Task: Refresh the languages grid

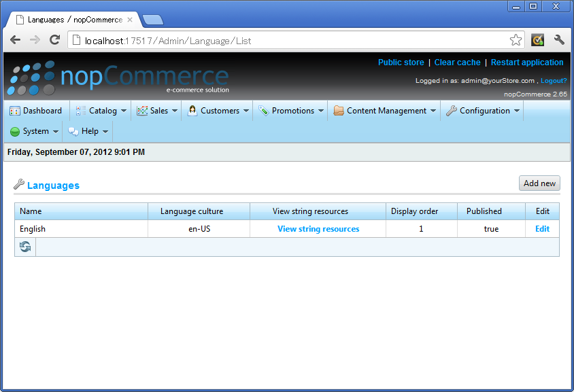Action: click(25, 247)
